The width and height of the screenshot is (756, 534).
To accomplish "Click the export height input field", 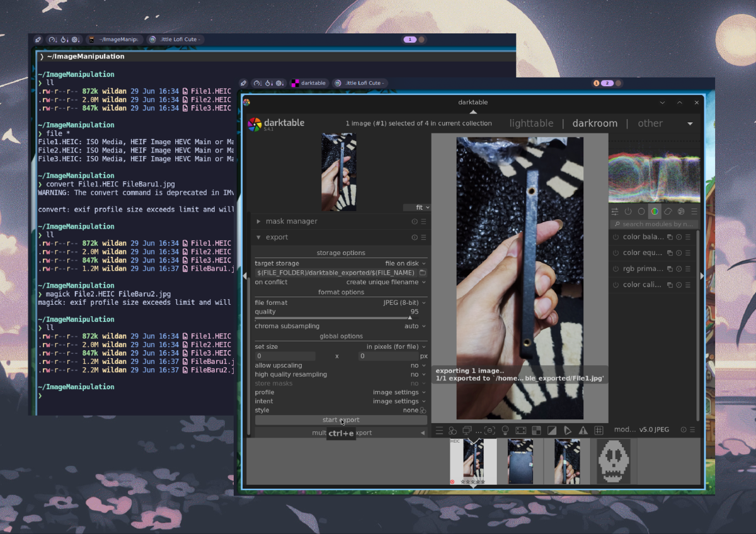I will 387,356.
